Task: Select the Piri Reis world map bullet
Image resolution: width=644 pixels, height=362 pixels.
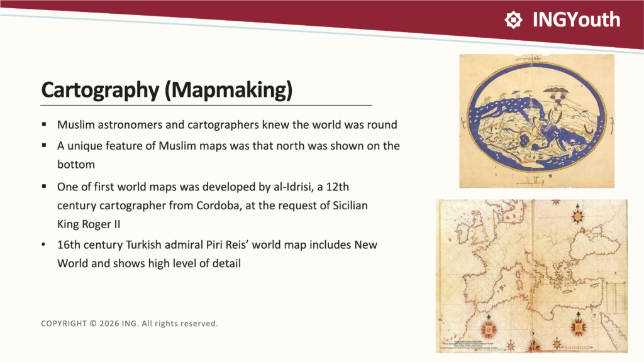Action: click(217, 254)
